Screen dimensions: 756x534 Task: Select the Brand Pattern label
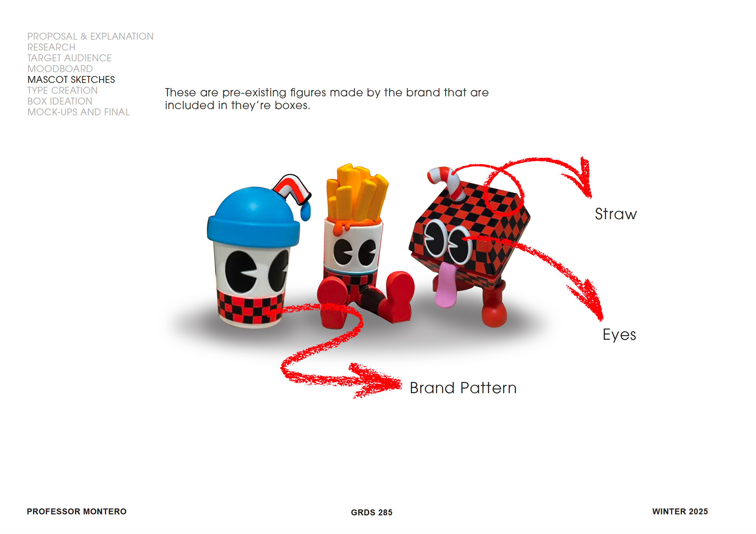pyautogui.click(x=463, y=388)
